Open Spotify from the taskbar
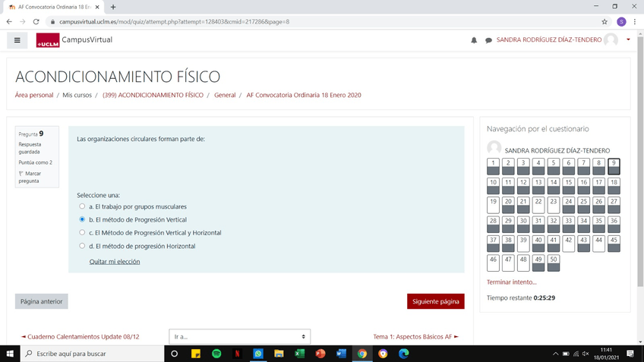This screenshot has width=644, height=362. tap(216, 354)
